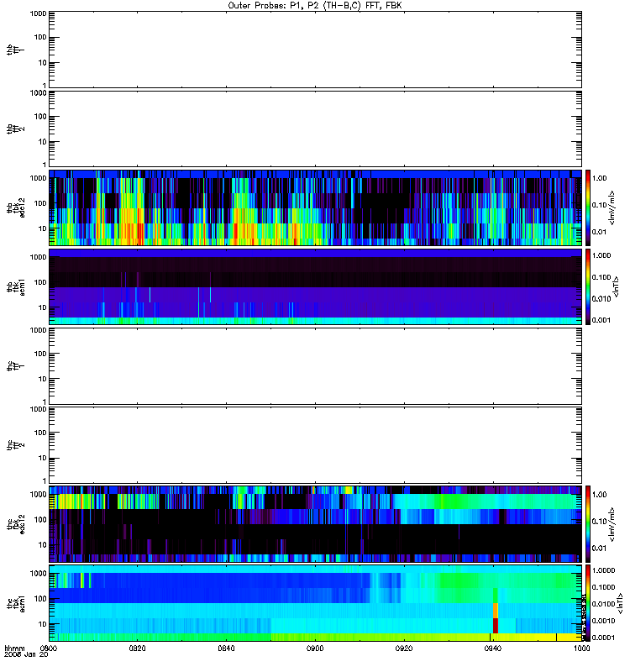Click the '0920' time axis label
The image size is (630, 672).
(404, 648)
